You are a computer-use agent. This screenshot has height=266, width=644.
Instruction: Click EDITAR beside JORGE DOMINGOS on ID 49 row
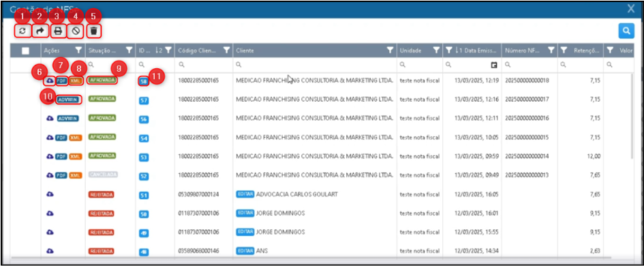point(245,232)
